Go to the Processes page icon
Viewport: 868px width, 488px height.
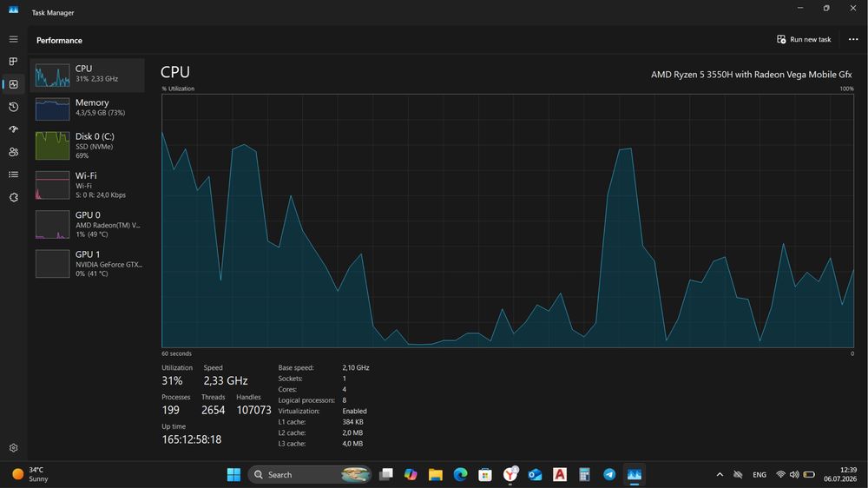pos(13,62)
